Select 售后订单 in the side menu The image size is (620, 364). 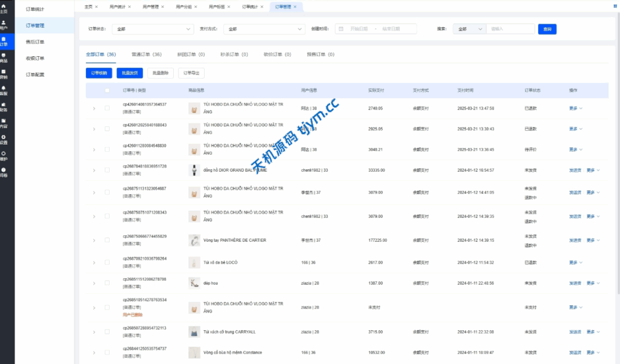(x=35, y=42)
